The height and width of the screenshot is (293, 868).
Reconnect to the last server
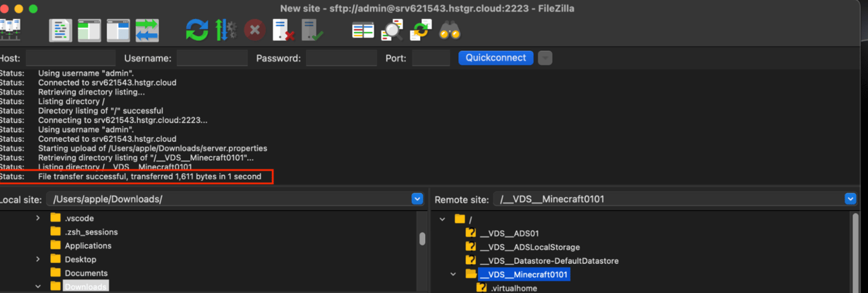tap(312, 30)
